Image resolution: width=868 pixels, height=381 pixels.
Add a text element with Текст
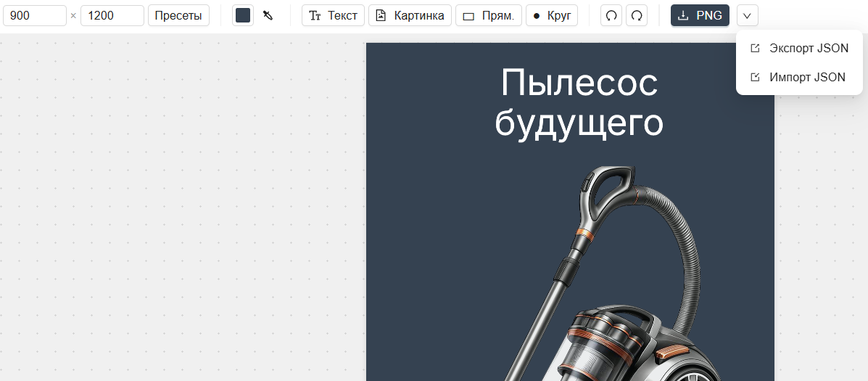tap(334, 15)
